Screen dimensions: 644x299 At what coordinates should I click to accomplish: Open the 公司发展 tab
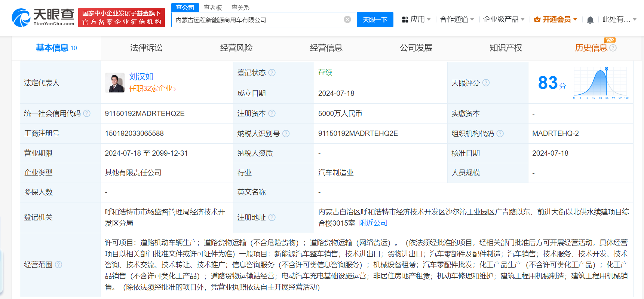pyautogui.click(x=416, y=48)
